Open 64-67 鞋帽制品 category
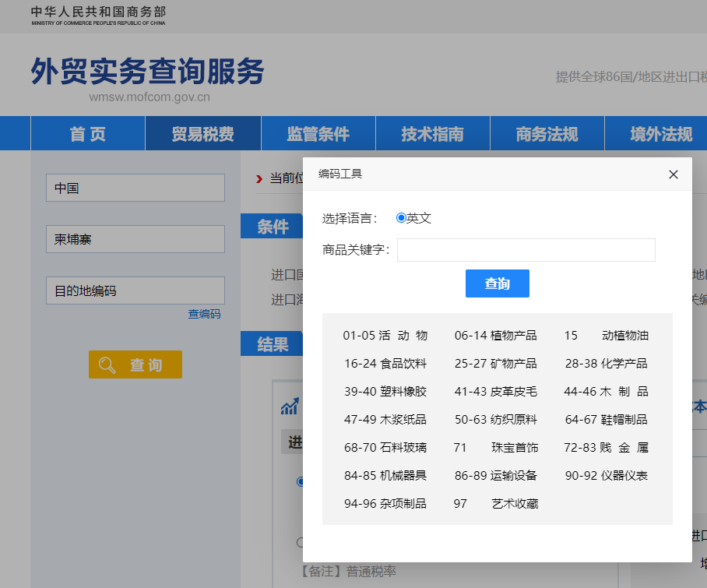This screenshot has height=588, width=707. [606, 419]
